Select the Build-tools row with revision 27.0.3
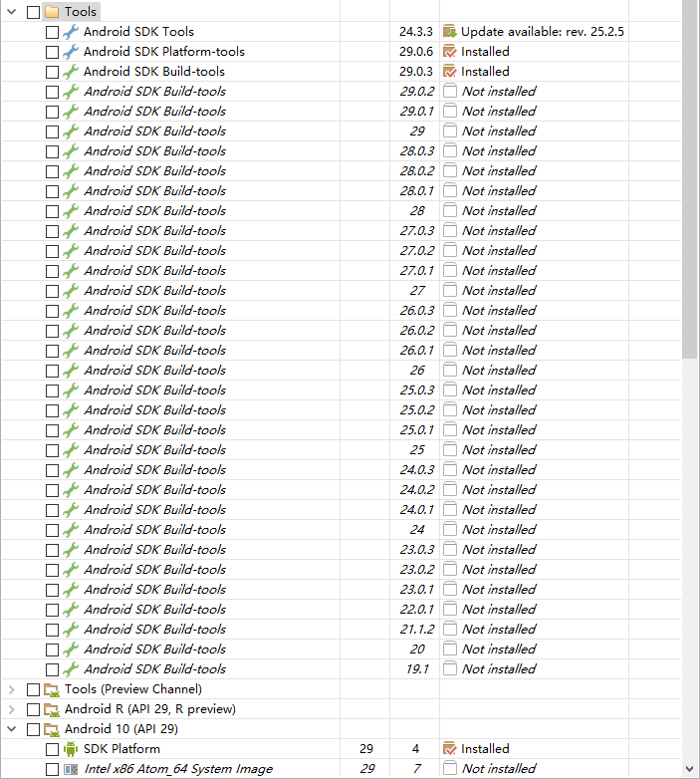 342,231
